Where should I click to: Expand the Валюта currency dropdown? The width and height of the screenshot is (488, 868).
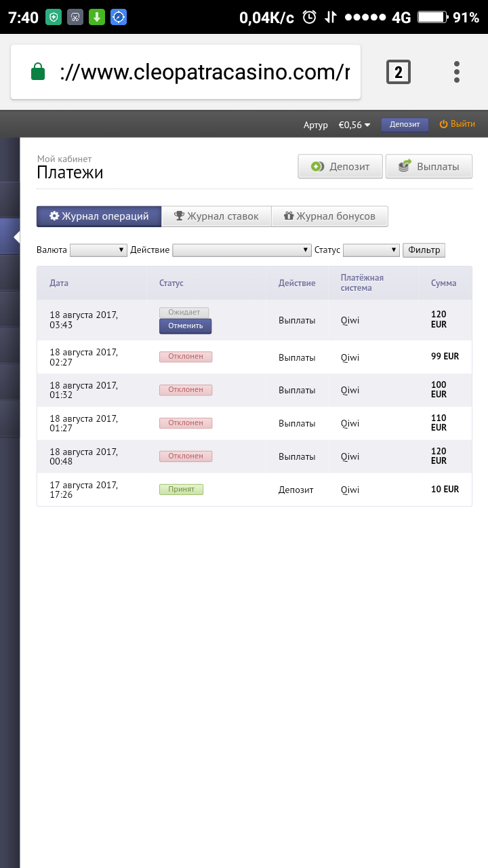[98, 250]
